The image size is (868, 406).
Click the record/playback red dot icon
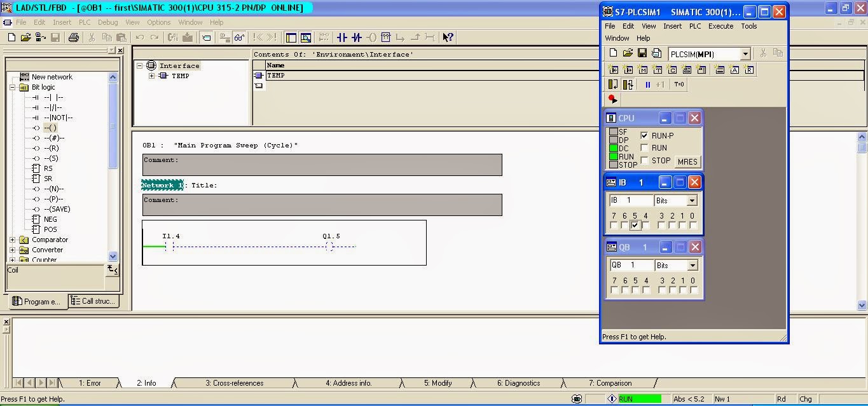[x=613, y=99]
